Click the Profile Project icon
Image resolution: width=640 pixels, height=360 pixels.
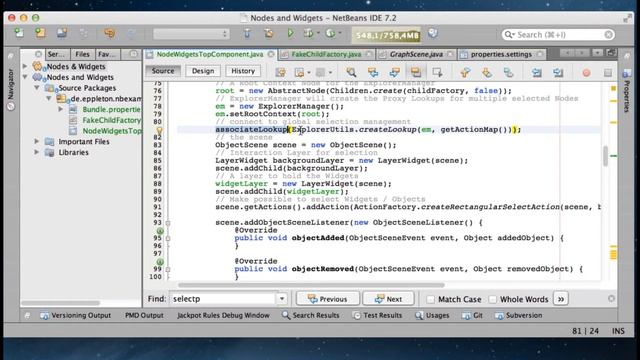coord(330,33)
